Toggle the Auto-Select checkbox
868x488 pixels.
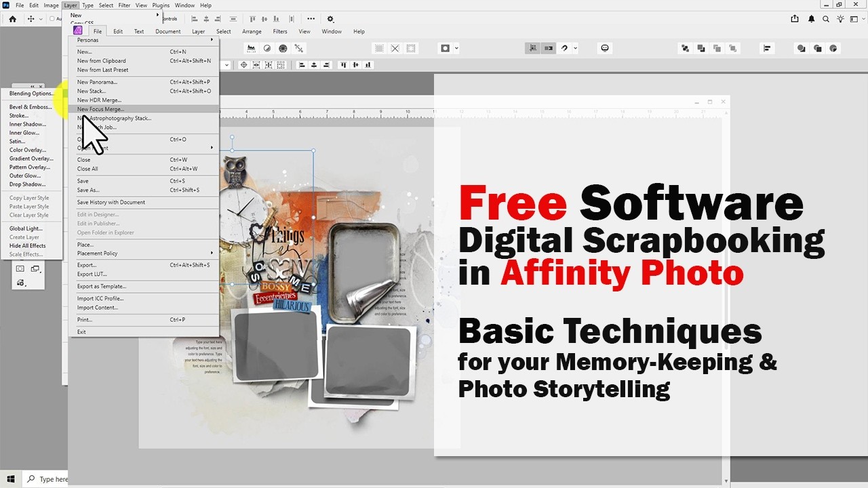tap(51, 19)
